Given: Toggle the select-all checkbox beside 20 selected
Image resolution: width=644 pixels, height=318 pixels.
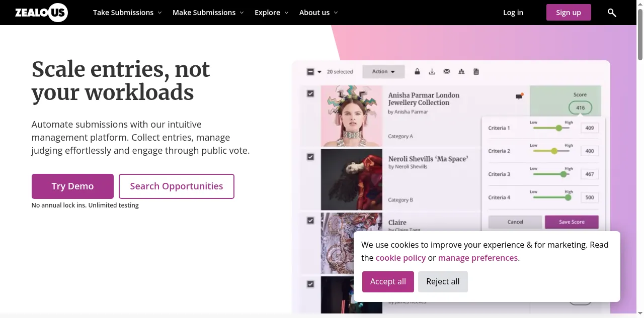Looking at the screenshot, I should point(310,72).
